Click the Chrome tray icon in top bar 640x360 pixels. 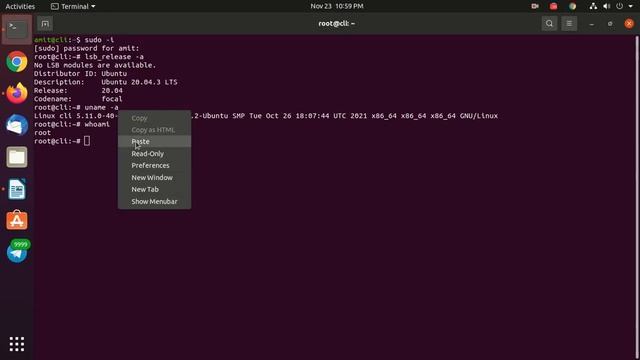pyautogui.click(x=572, y=6)
